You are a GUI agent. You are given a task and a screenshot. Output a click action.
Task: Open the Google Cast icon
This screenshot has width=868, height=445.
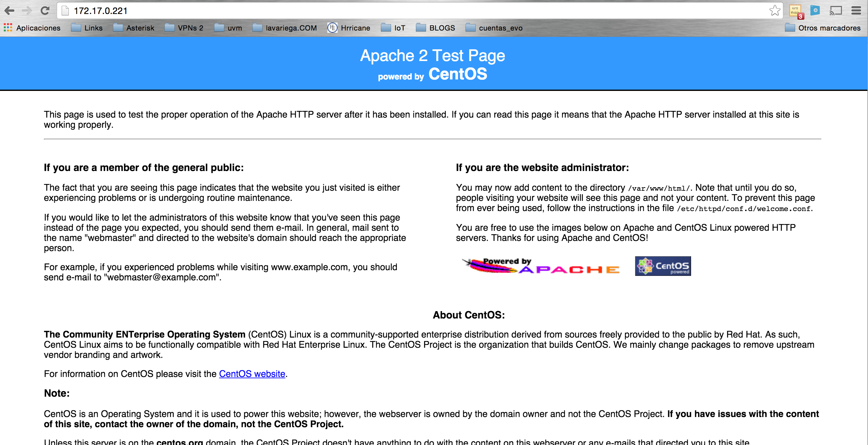(x=836, y=11)
